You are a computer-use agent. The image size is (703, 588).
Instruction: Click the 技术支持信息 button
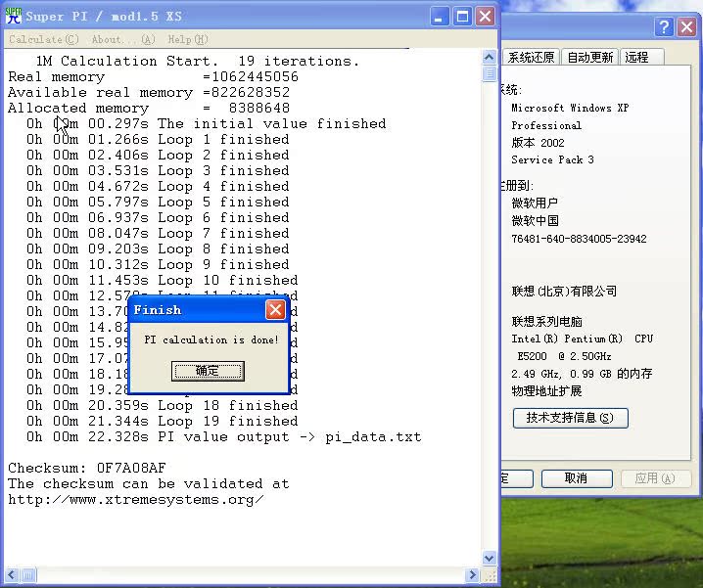pos(570,418)
